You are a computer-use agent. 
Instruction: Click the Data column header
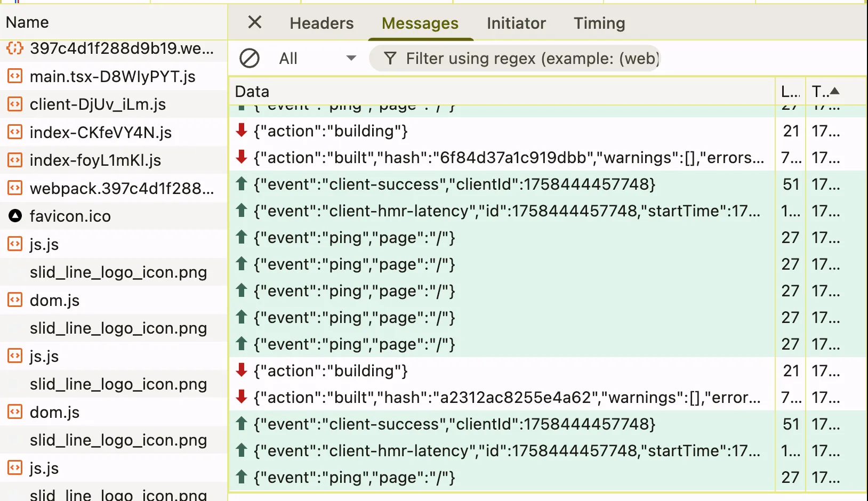click(x=501, y=92)
